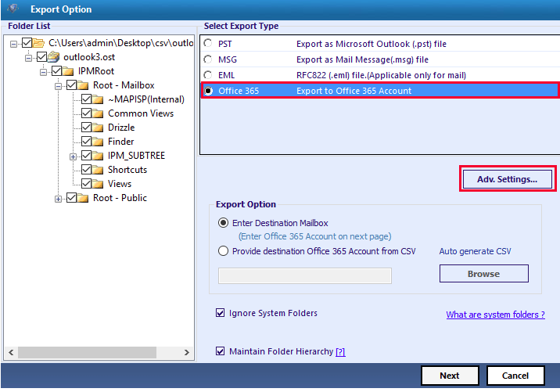Click the outlook3.ost file icon

coord(53,57)
